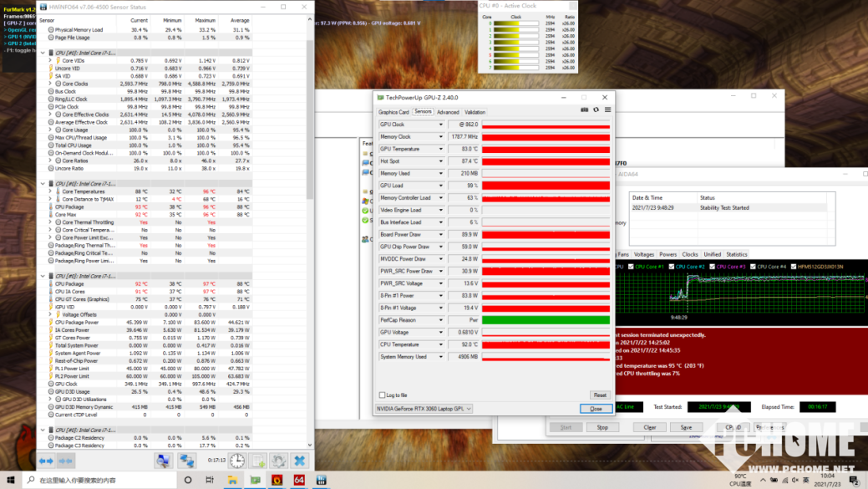Click GPU-Z screenshot camera icon
Viewport: 868px width, 489px height.
coord(584,110)
